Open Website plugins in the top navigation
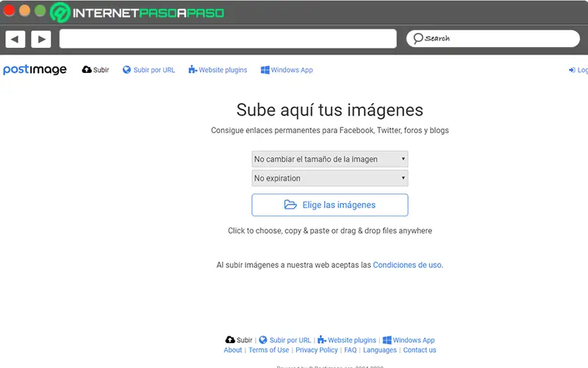Viewport: 588px width, 368px height. (x=223, y=70)
